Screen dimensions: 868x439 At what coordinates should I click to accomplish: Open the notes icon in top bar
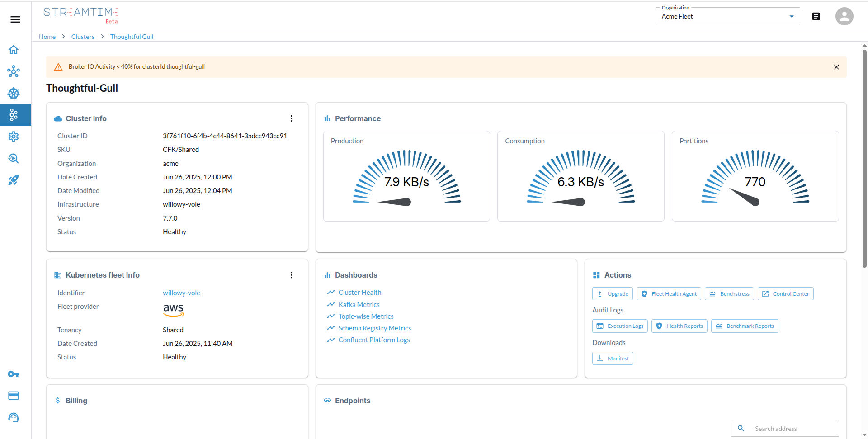(816, 16)
